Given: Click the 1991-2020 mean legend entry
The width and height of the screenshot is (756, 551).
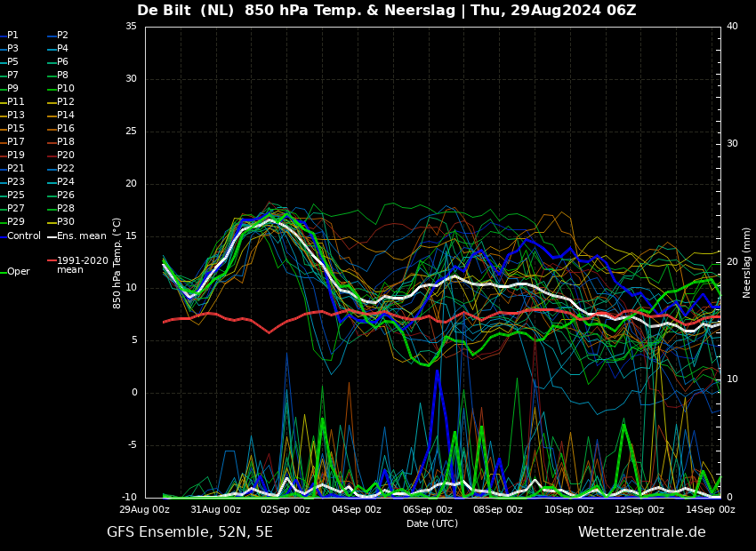Looking at the screenshot, I should coord(82,266).
